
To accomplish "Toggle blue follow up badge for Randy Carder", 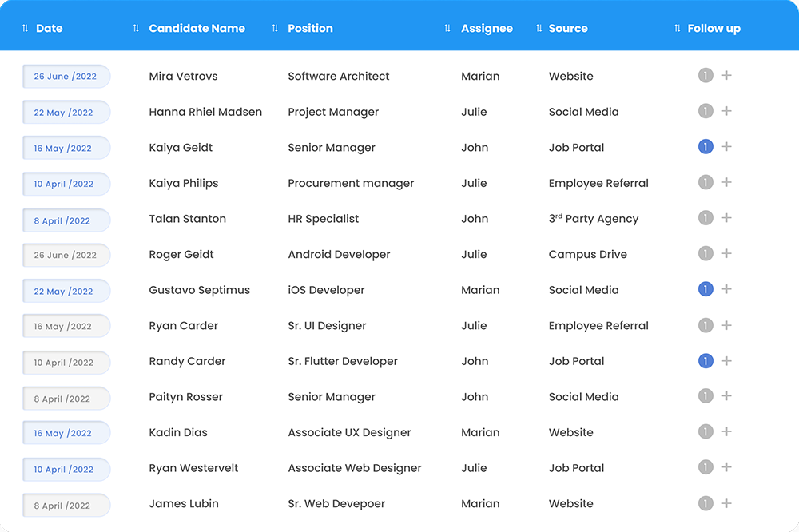I will pos(705,361).
